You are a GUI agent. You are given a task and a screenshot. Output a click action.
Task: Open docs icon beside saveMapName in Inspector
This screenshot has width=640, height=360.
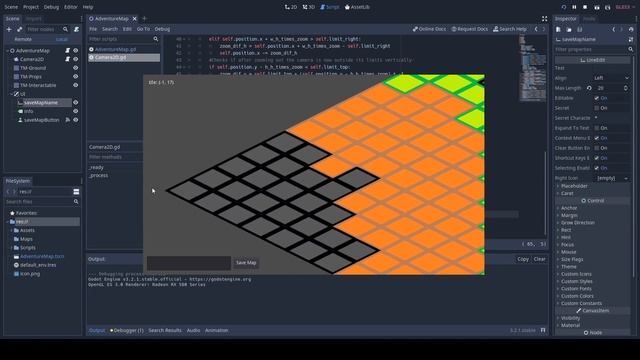coord(631,40)
